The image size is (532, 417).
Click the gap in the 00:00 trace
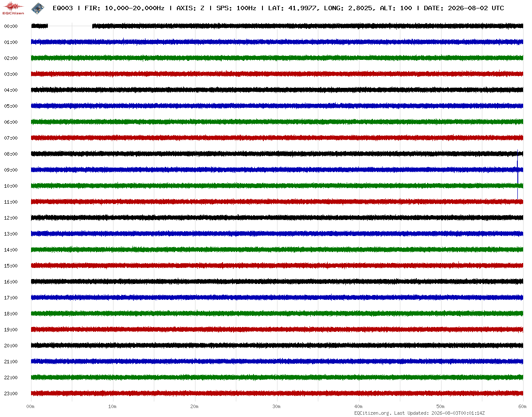click(70, 26)
